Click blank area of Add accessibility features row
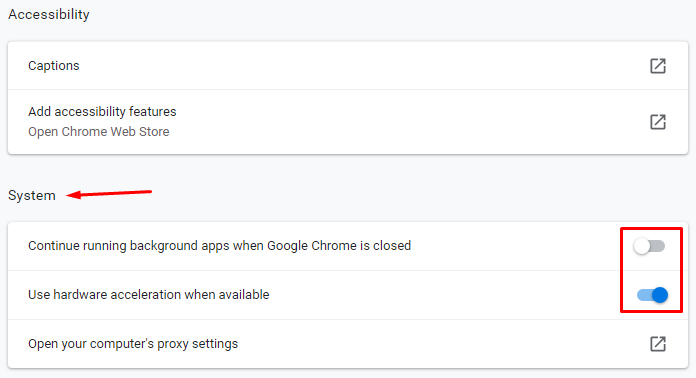 tap(399, 122)
